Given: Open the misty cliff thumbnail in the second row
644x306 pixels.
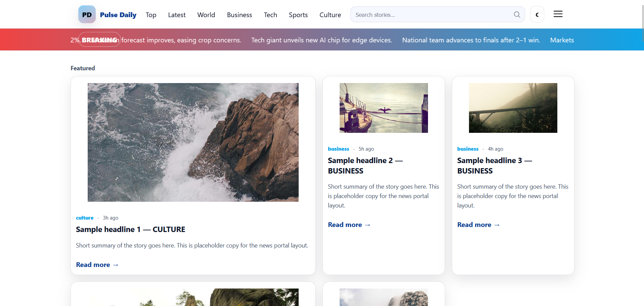Looking at the screenshot, I should (x=384, y=297).
